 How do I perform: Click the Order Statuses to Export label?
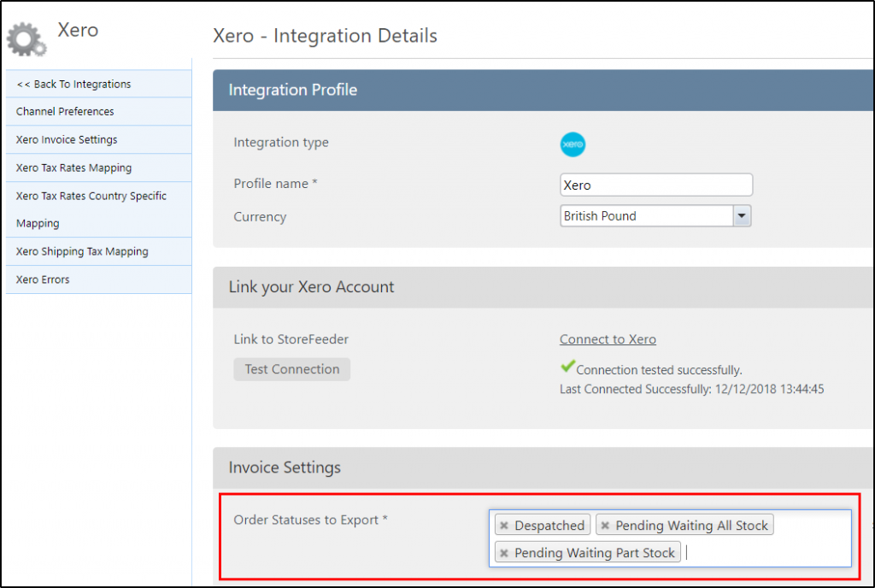[310, 520]
